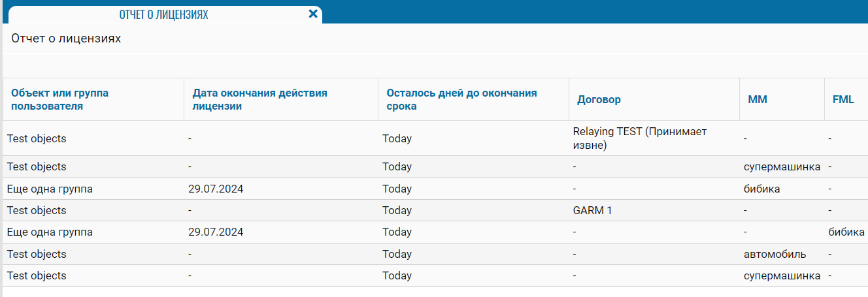Screen dimensions: 868x297
Task: Click "бибика" in the MM column
Action: 761,189
